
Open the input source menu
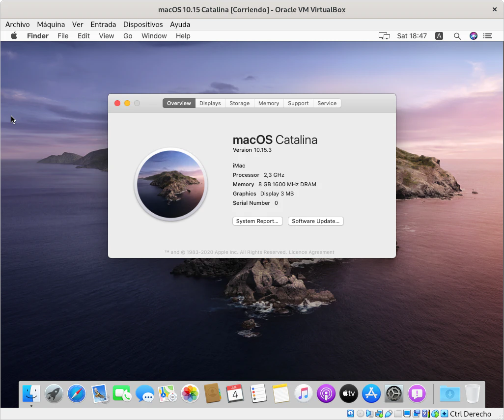pos(439,36)
